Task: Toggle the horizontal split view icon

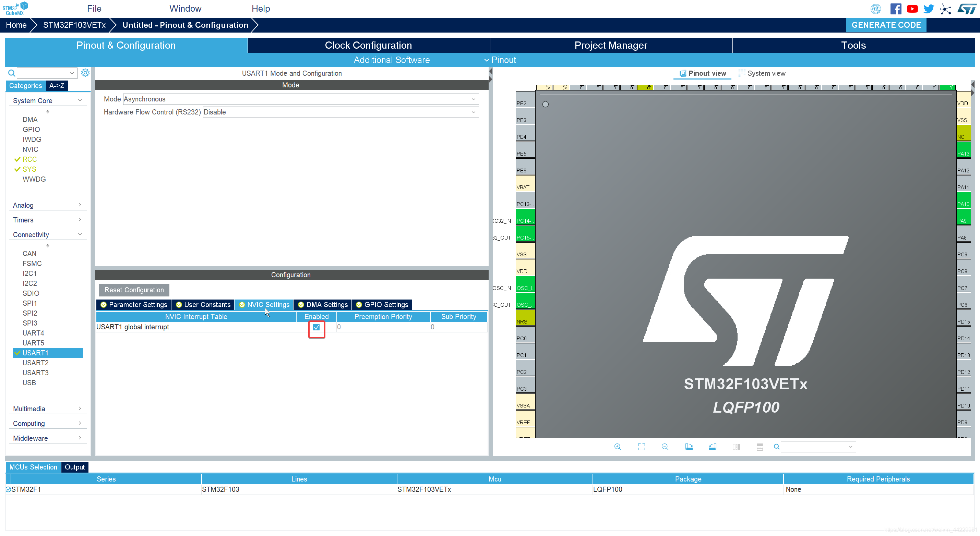Action: click(760, 447)
